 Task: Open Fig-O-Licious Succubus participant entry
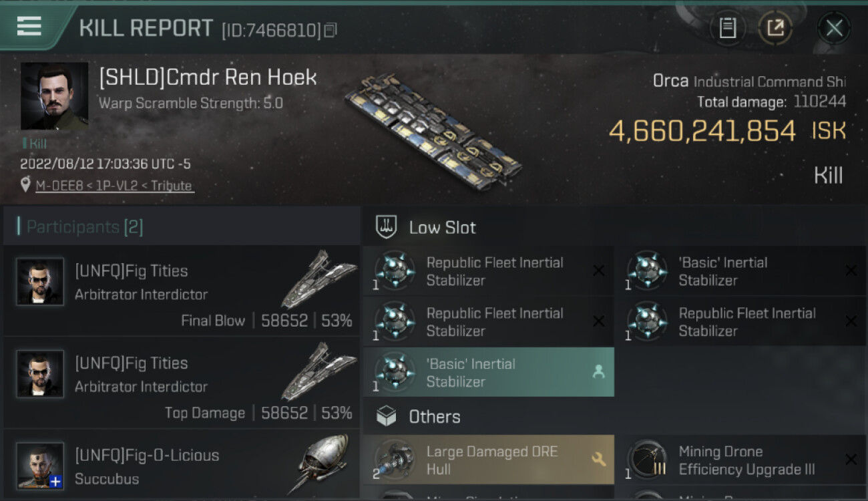click(x=182, y=466)
